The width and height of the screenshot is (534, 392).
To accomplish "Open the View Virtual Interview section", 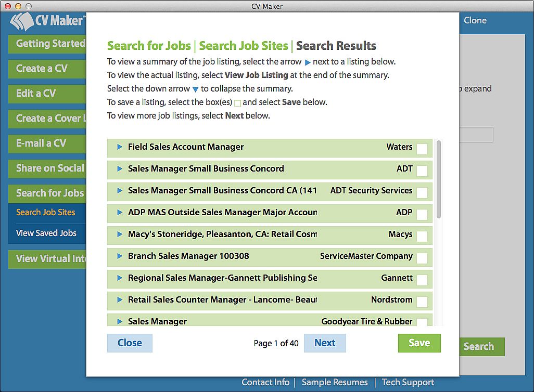I will point(47,259).
